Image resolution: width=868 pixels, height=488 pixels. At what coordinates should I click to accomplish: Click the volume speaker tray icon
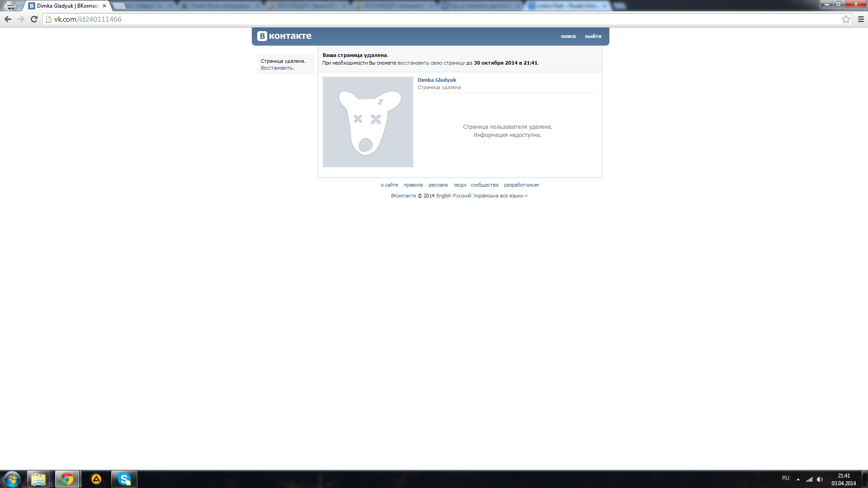(820, 479)
